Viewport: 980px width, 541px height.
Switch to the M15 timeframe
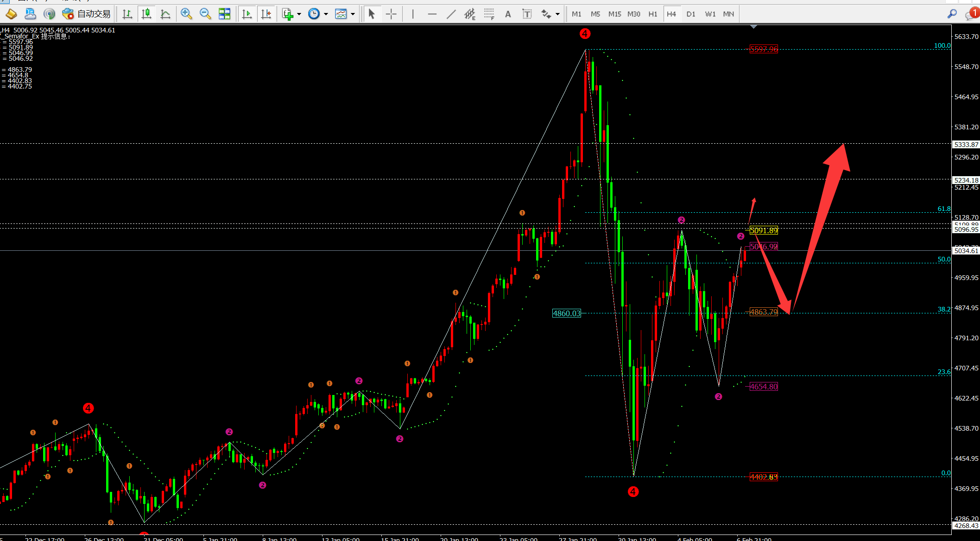click(x=614, y=14)
